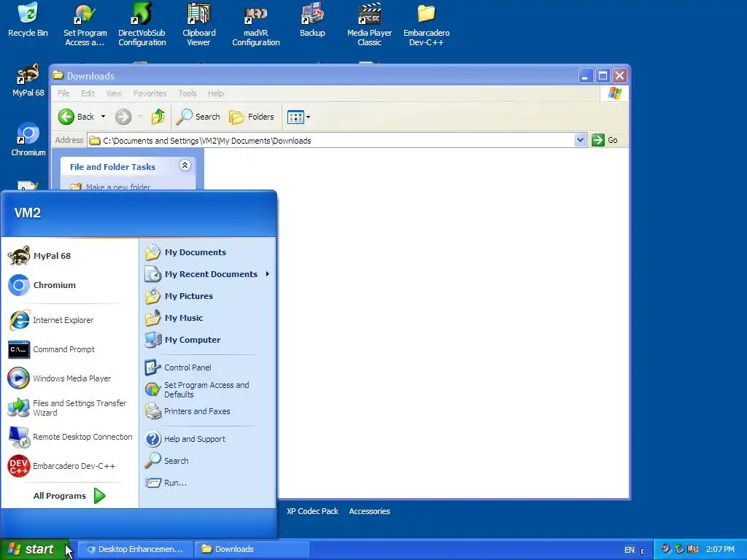
Task: Open Clipboard Viewer desktop icon
Action: [198, 25]
